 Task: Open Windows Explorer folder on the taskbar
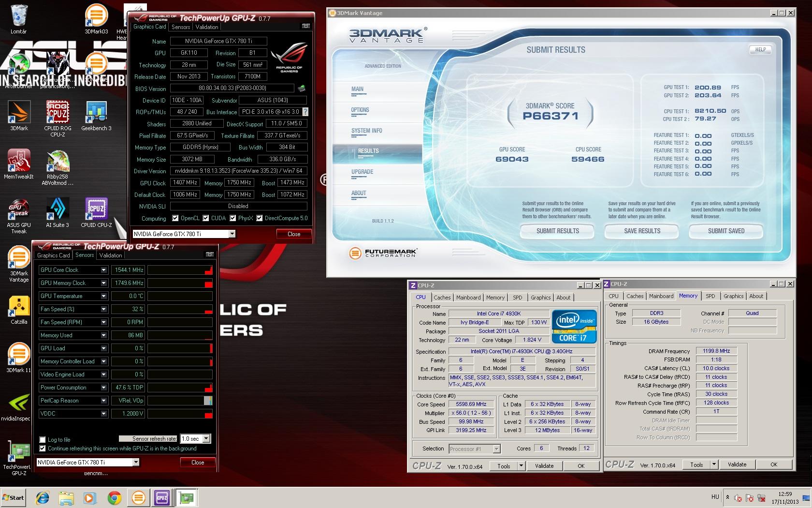pos(67,497)
